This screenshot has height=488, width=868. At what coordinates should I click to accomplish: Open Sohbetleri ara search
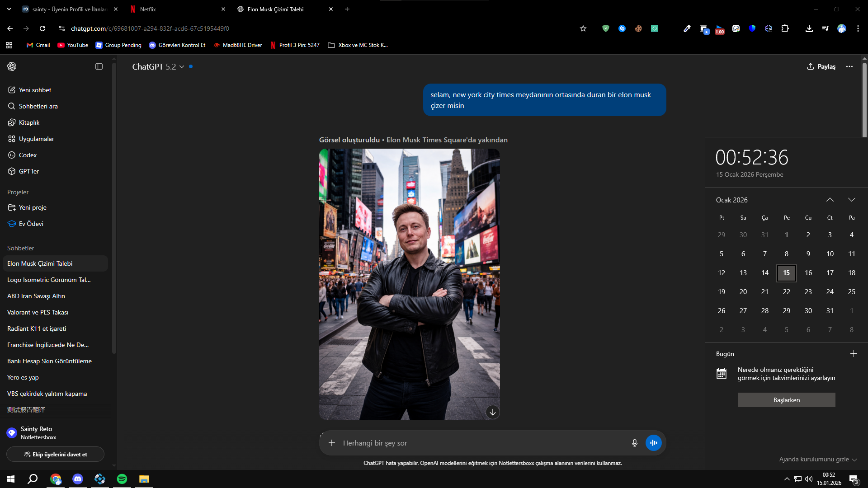point(55,106)
